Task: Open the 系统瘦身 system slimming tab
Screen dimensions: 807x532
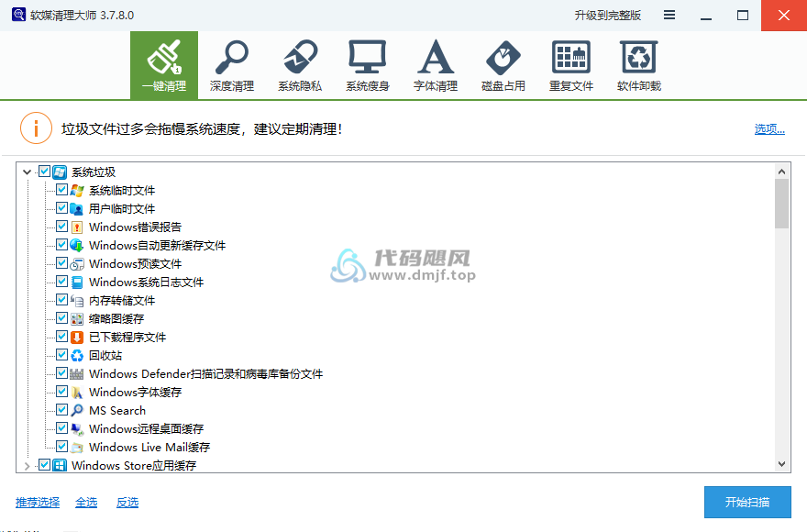Action: [x=368, y=65]
